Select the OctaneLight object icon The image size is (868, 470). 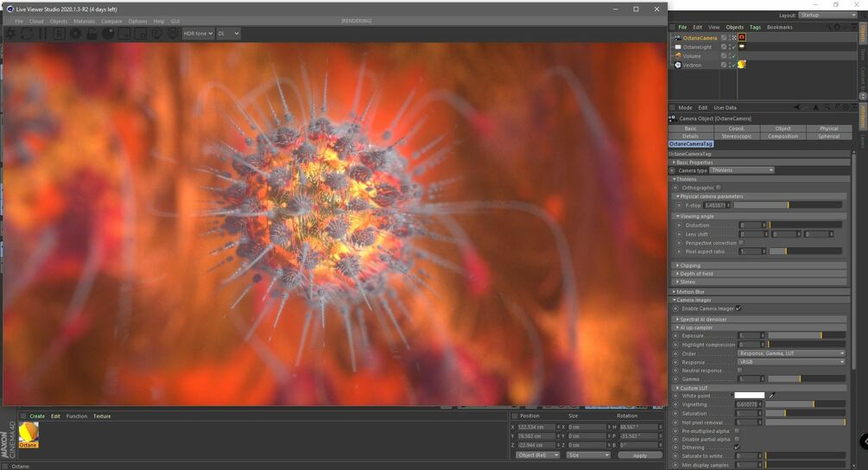678,47
